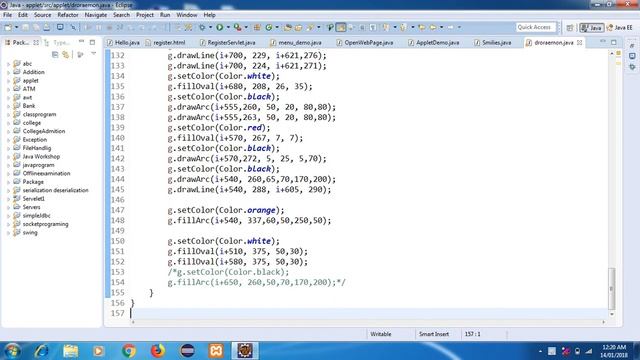Click the Quick Access search field
Viewport: 640px width, 360px height.
point(536,27)
